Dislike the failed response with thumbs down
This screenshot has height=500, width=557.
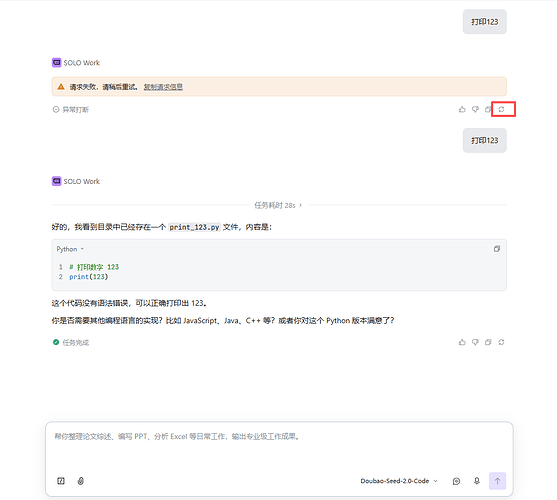(x=475, y=109)
